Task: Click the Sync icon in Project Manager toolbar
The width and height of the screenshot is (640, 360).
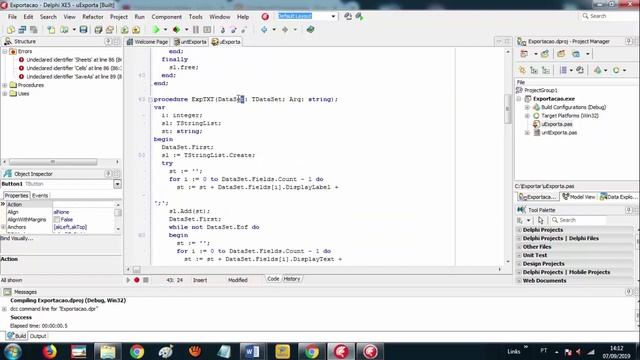Action: click(x=580, y=70)
